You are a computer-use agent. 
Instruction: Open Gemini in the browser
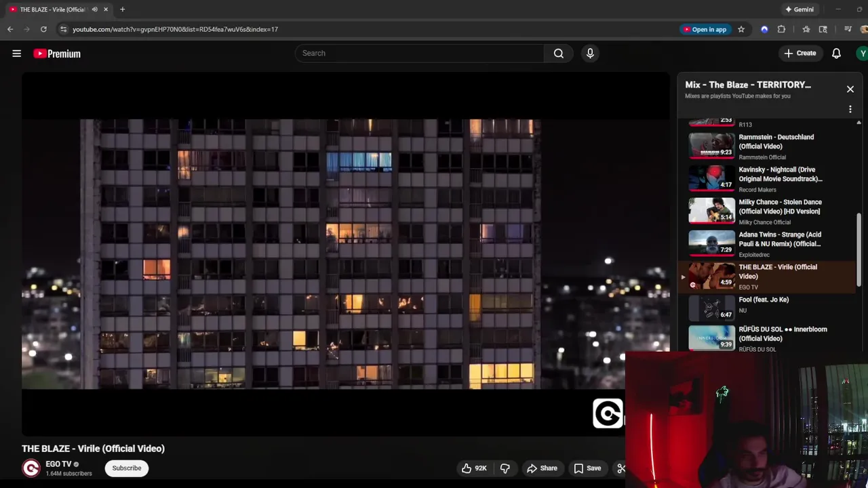(x=799, y=9)
